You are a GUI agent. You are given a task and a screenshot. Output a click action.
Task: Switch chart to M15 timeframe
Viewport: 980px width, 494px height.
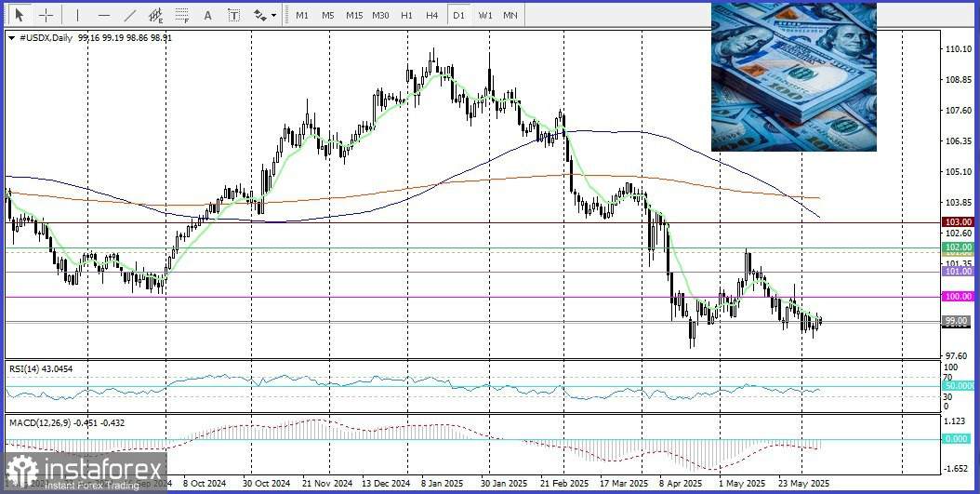click(x=354, y=15)
